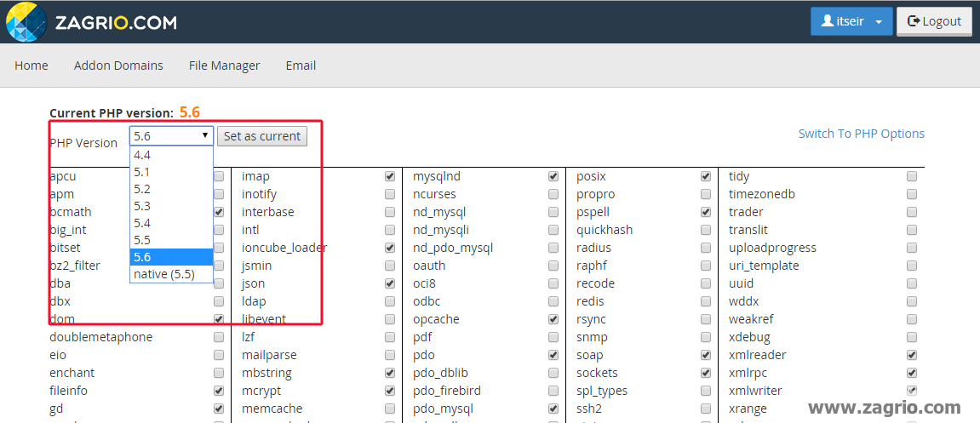
Task: Enable the doublemetaphone checkbox
Action: pos(219,337)
